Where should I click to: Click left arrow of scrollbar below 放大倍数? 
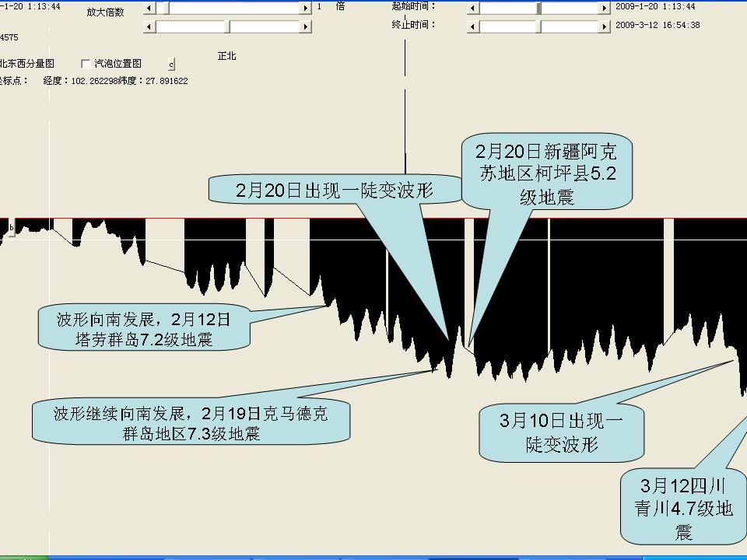[149, 26]
